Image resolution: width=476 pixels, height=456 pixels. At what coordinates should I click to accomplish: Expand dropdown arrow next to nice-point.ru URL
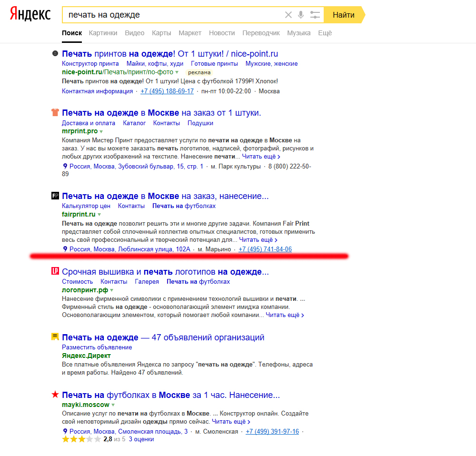177,72
